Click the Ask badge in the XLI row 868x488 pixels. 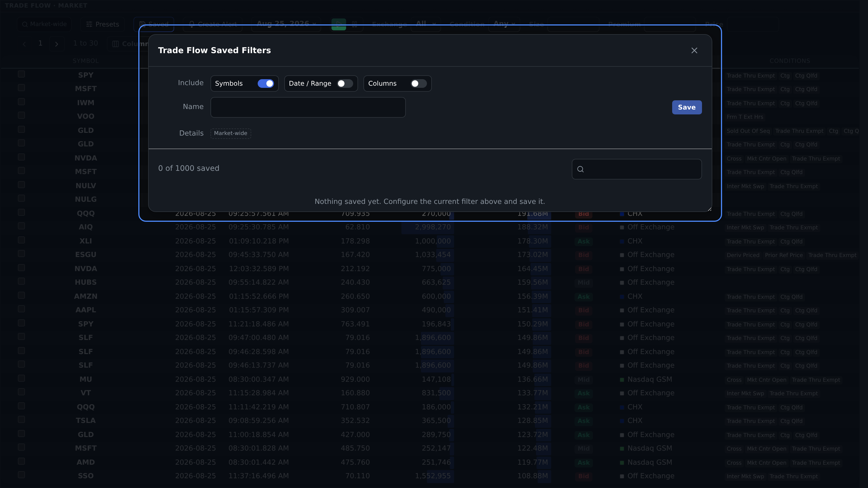coord(584,242)
